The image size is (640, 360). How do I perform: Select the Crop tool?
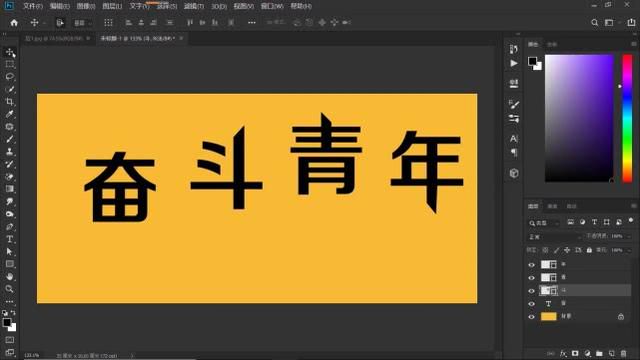tap(10, 102)
